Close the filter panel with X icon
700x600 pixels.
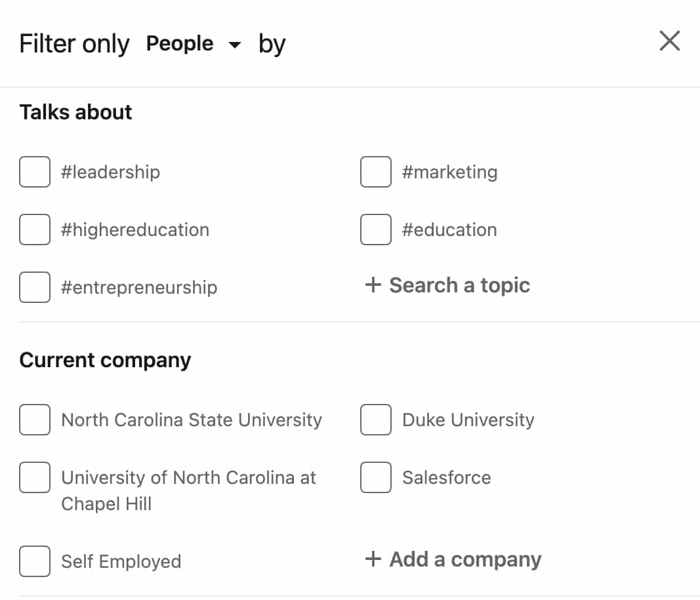coord(669,41)
